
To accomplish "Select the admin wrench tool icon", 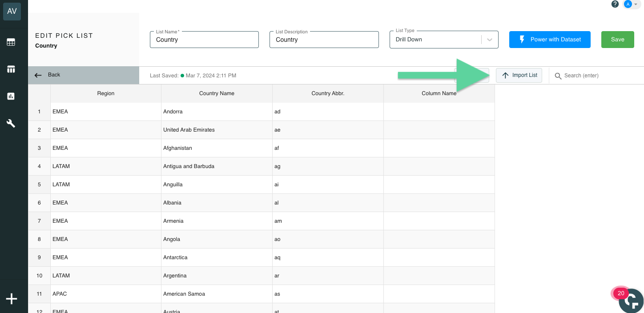I will [11, 123].
